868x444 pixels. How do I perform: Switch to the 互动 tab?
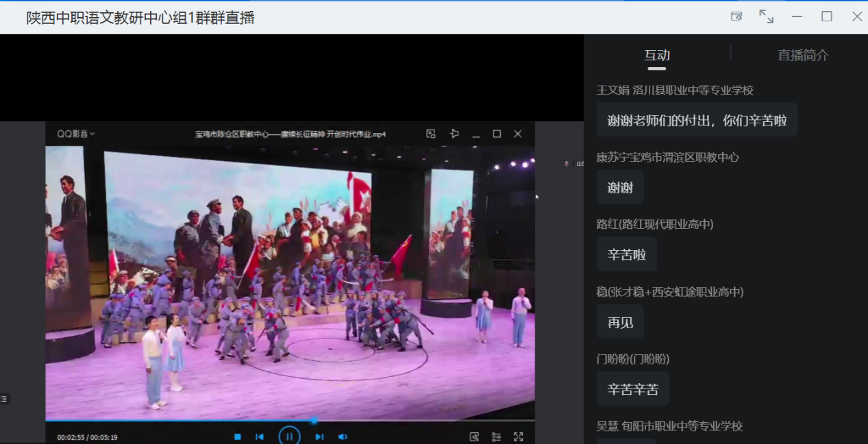pos(657,56)
